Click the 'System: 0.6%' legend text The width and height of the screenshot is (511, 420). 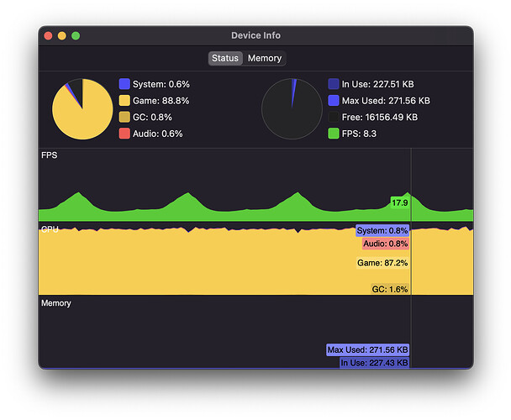click(161, 84)
